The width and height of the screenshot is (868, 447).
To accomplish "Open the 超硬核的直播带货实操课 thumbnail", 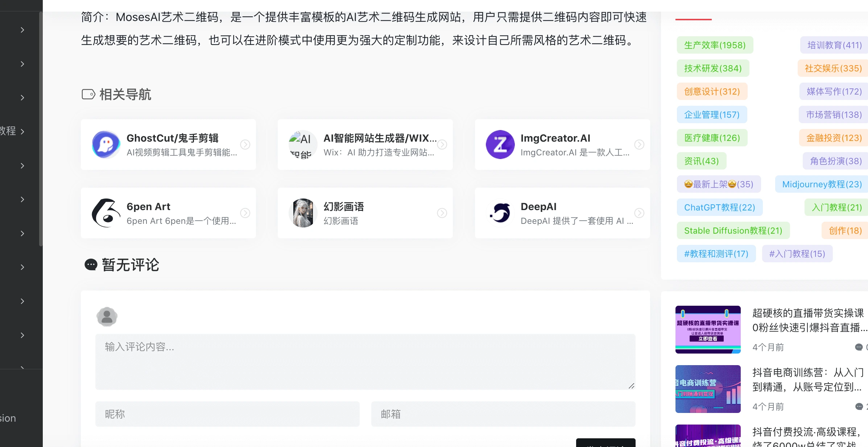I will point(708,330).
